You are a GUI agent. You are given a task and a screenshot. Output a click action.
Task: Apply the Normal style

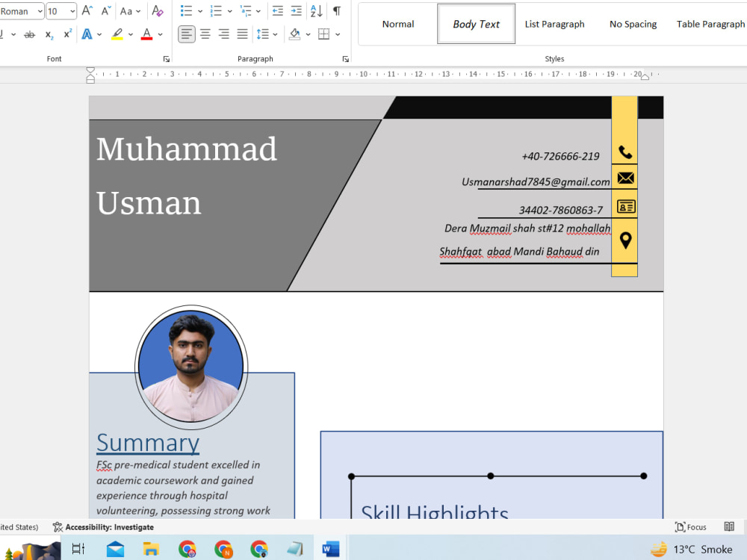(x=398, y=24)
